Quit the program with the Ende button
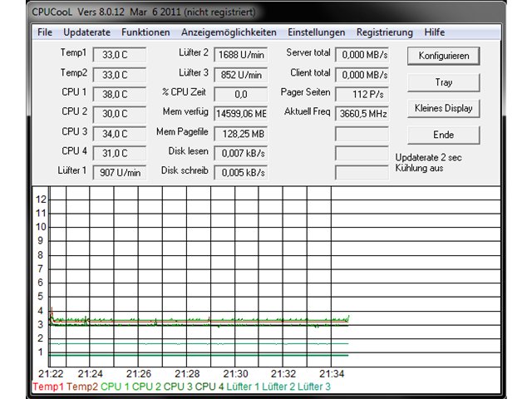 click(x=443, y=135)
